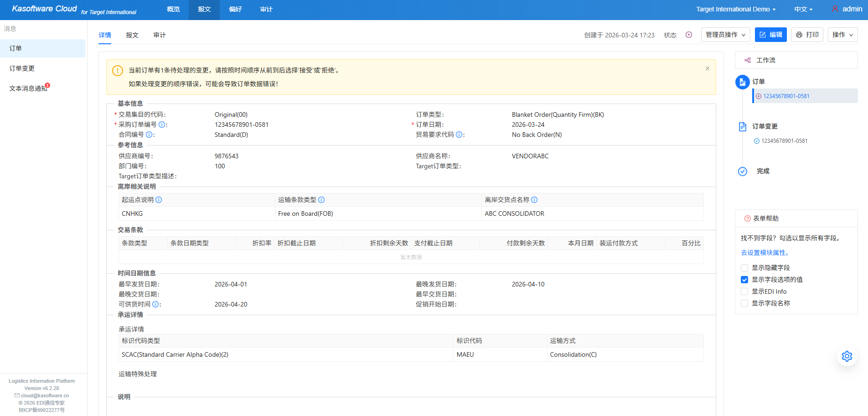The width and height of the screenshot is (868, 416).
Task: Click info icon next to 贸易要求代码
Action: (459, 135)
